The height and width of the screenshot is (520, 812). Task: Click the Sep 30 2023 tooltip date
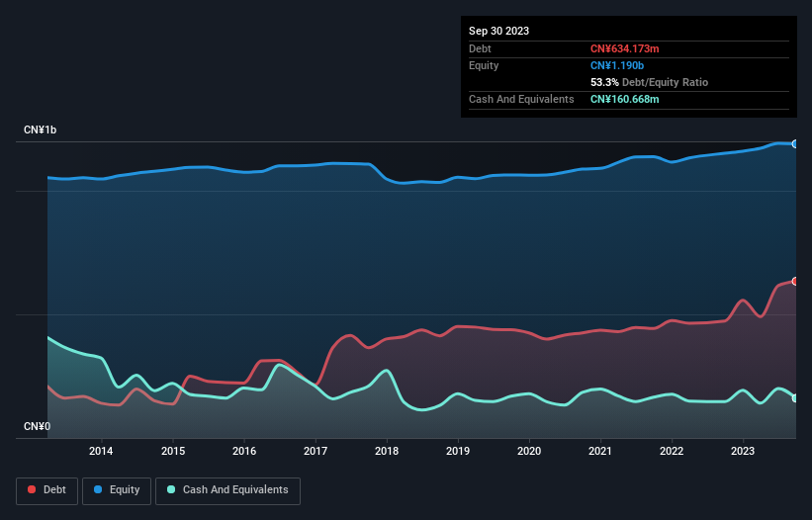(498, 31)
